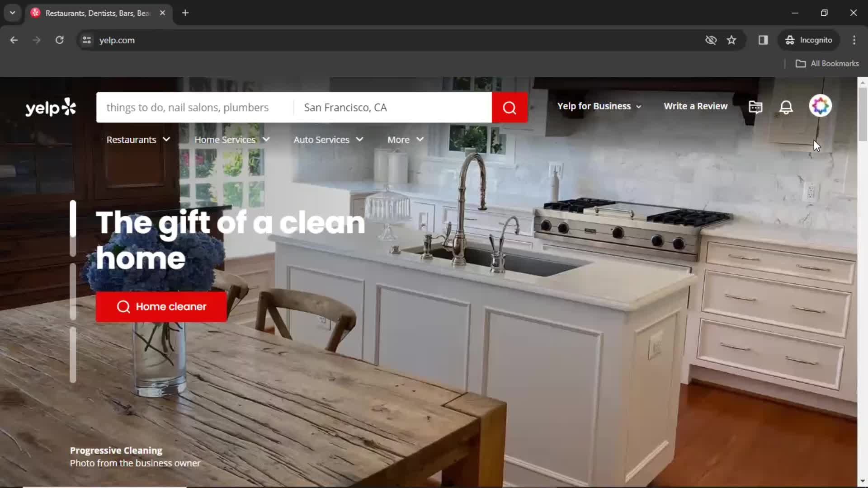This screenshot has height=488, width=868.
Task: Open the search magnifying glass
Action: [510, 107]
